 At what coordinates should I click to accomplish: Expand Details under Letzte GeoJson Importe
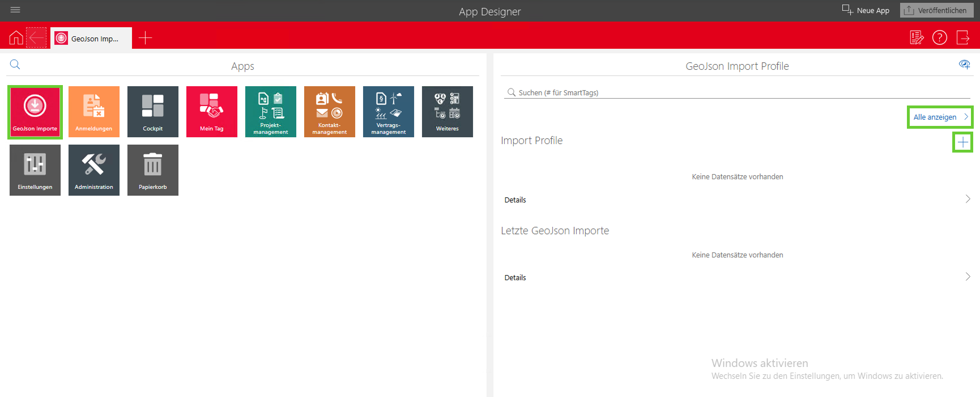pos(737,277)
